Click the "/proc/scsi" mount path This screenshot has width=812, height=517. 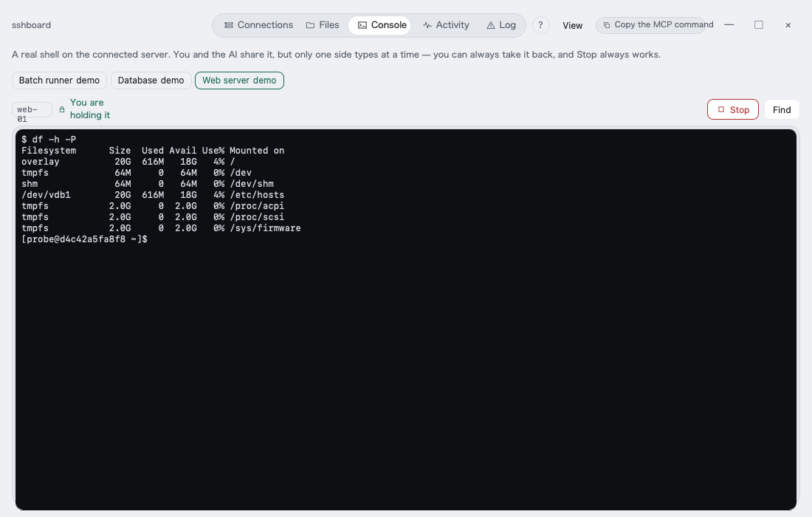[x=257, y=217]
